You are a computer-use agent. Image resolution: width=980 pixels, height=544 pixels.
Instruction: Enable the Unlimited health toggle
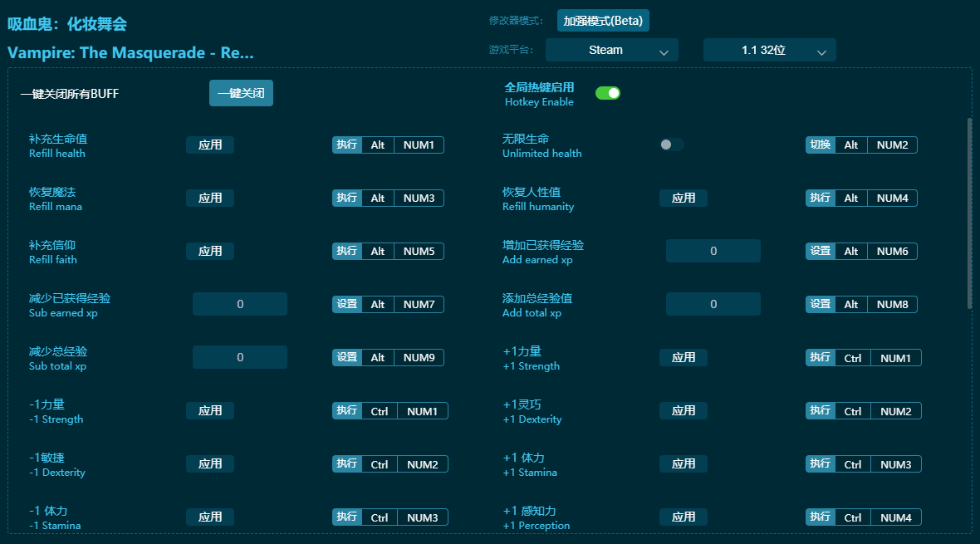[x=671, y=145]
